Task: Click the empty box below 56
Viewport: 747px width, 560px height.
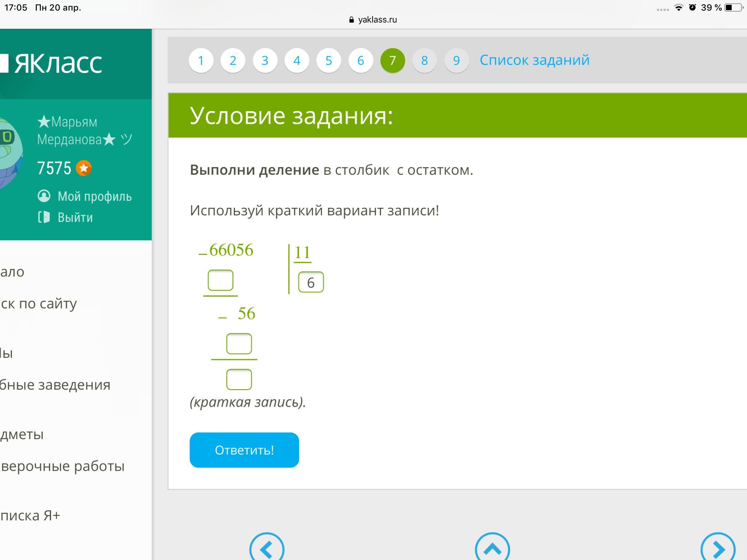Action: coord(239,344)
